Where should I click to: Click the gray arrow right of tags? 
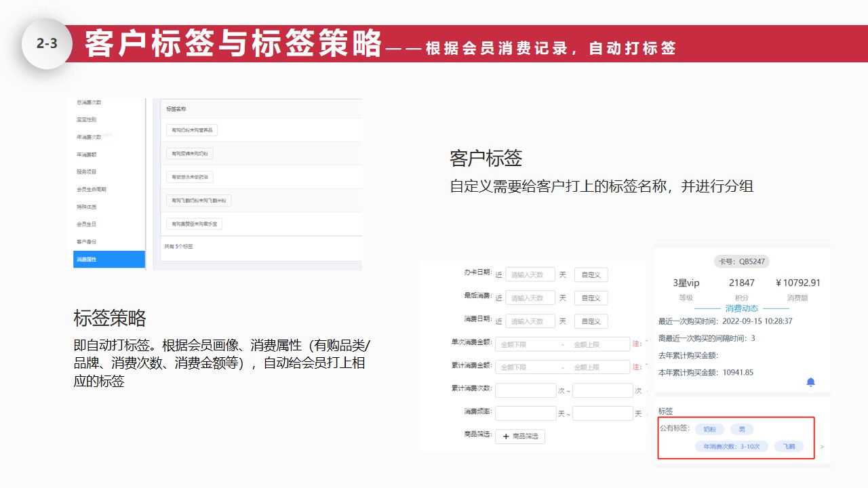coord(822,447)
